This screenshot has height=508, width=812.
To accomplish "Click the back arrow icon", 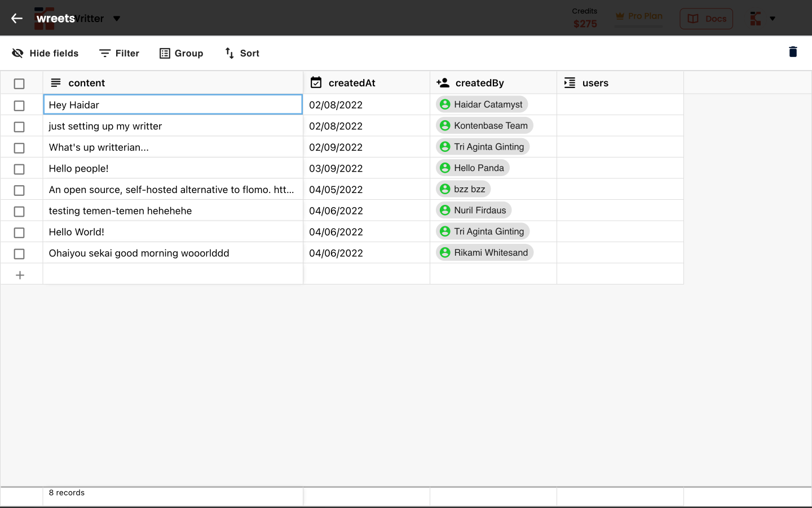I will click(17, 19).
